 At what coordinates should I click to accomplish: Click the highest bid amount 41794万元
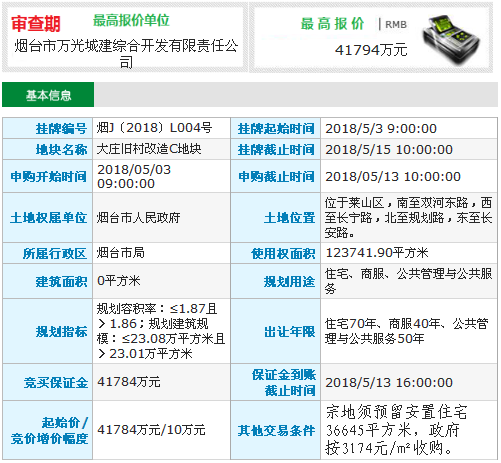(371, 50)
